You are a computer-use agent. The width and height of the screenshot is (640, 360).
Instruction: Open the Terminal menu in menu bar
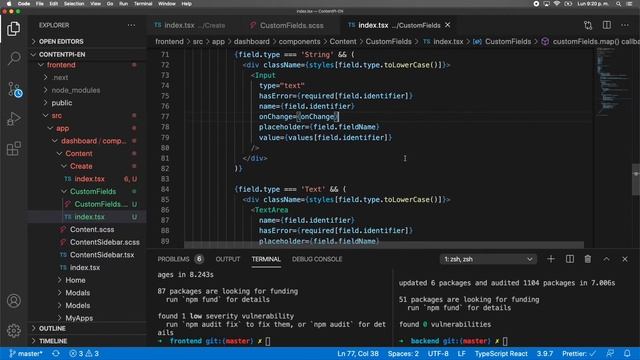(143, 4)
